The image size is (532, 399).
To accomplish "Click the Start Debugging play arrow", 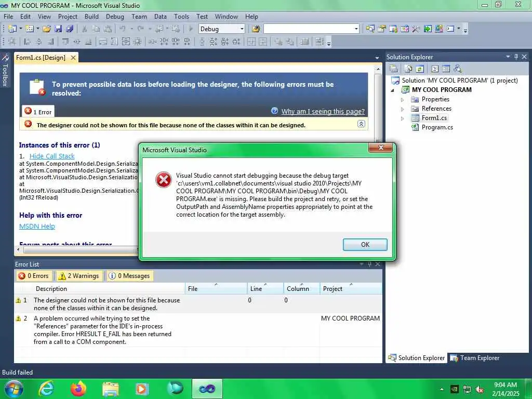I will [x=191, y=29].
